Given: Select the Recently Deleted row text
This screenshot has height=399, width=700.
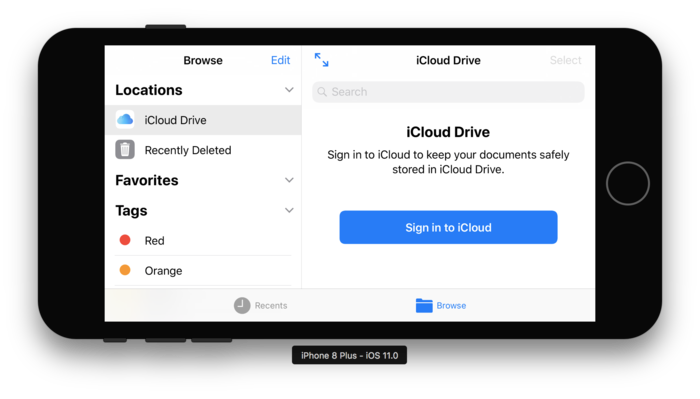Looking at the screenshot, I should tap(188, 150).
